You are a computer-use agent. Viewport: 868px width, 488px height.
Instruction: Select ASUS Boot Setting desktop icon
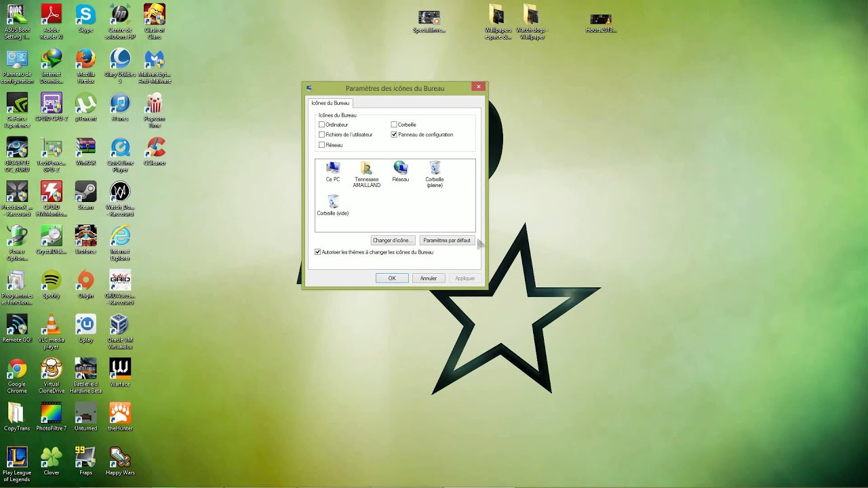pyautogui.click(x=17, y=22)
